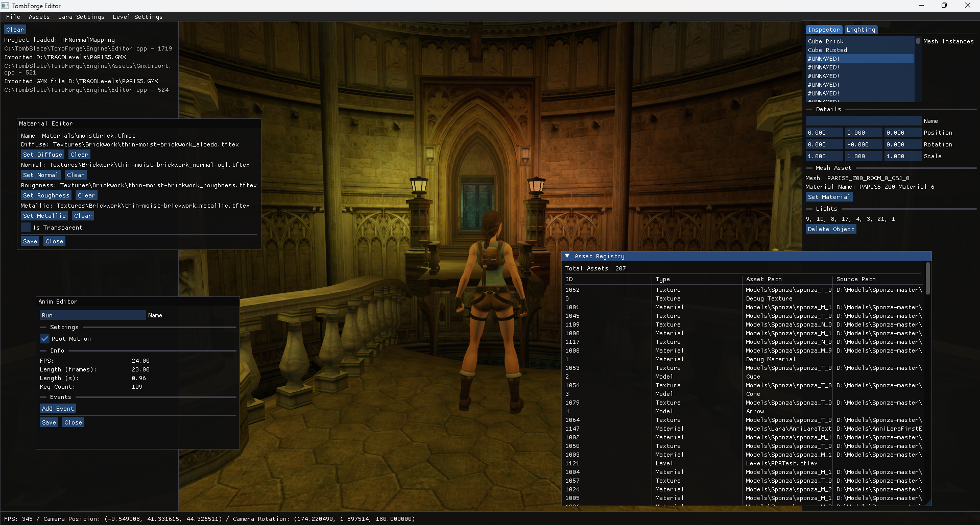The width and height of the screenshot is (980, 525).
Task: Open the File menu
Action: click(13, 17)
